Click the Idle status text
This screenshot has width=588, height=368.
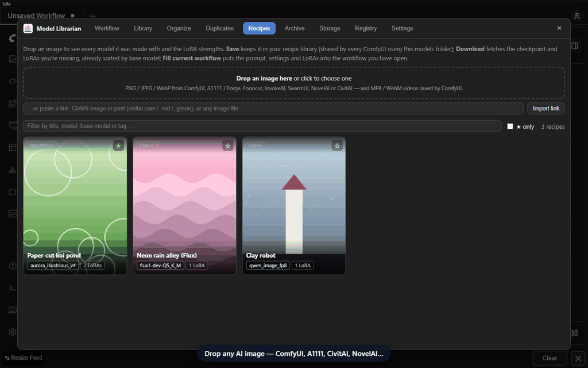coord(6,4)
